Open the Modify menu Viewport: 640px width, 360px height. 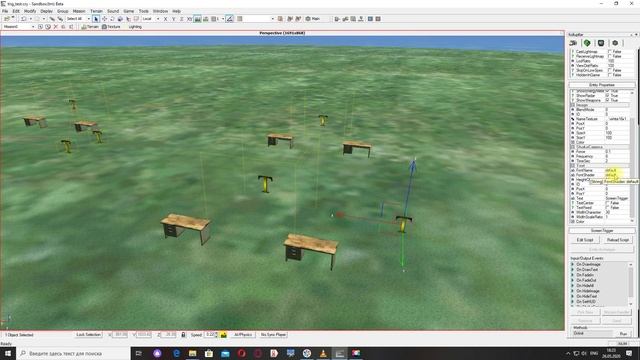(30, 11)
